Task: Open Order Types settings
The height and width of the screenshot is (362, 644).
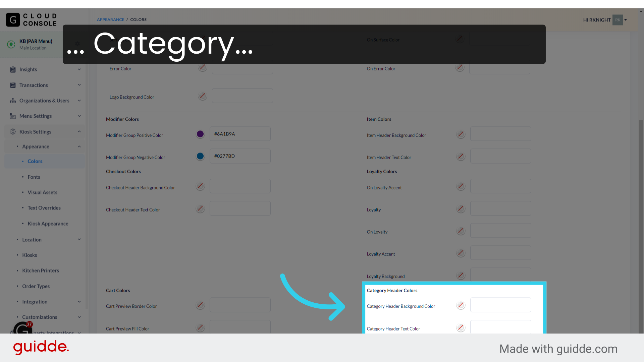Action: point(36,286)
